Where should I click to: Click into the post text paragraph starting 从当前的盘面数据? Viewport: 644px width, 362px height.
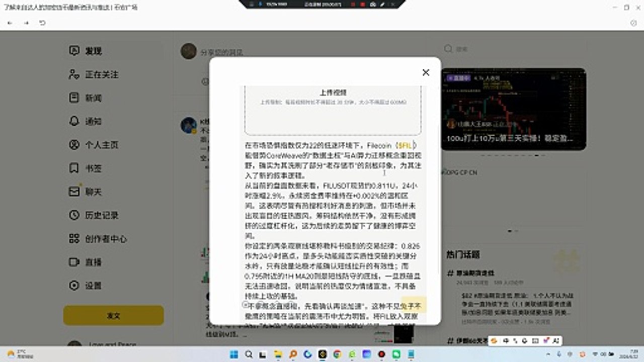(332, 212)
